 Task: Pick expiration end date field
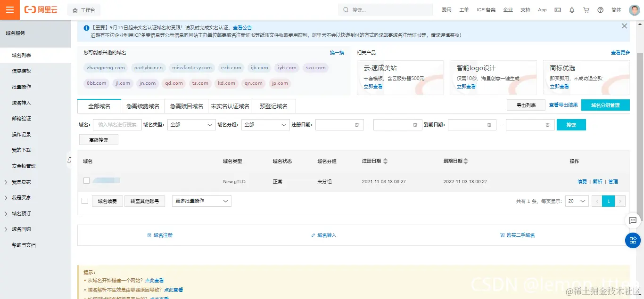click(530, 125)
